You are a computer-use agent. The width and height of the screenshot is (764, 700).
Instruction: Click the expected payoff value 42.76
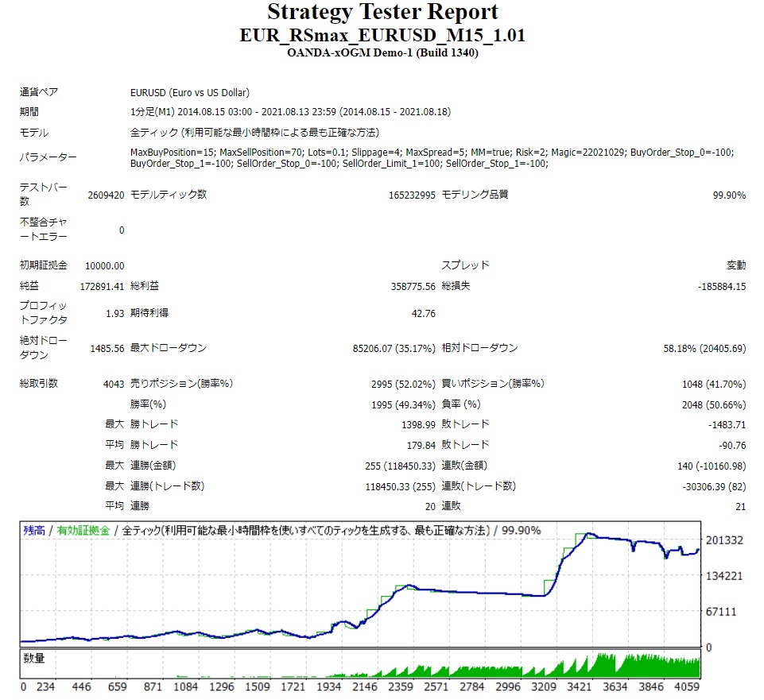point(424,314)
